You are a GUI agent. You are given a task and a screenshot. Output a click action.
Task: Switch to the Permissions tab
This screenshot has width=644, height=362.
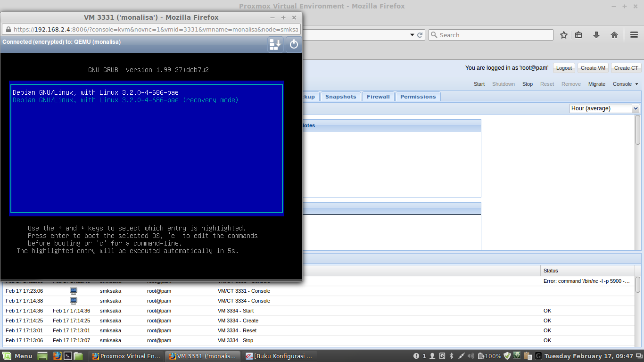pos(418,97)
